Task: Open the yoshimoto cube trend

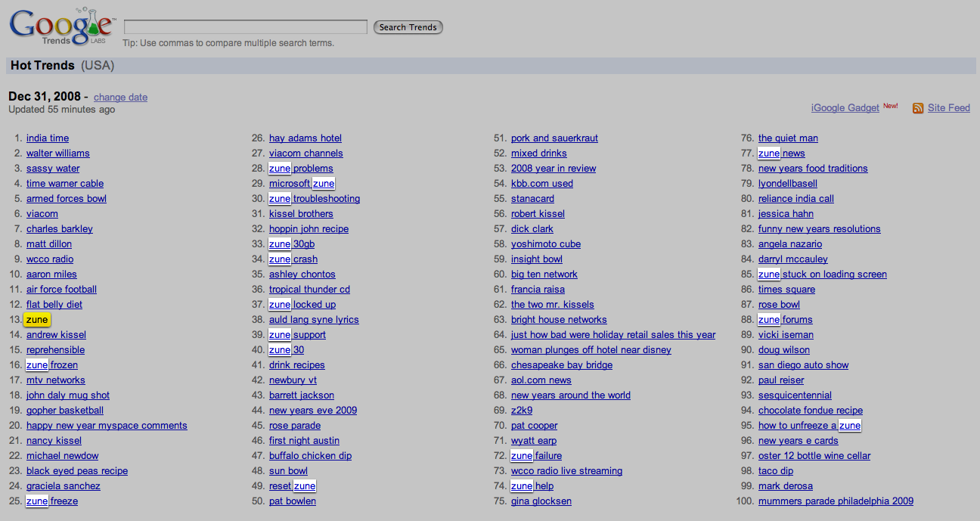Action: coord(546,244)
